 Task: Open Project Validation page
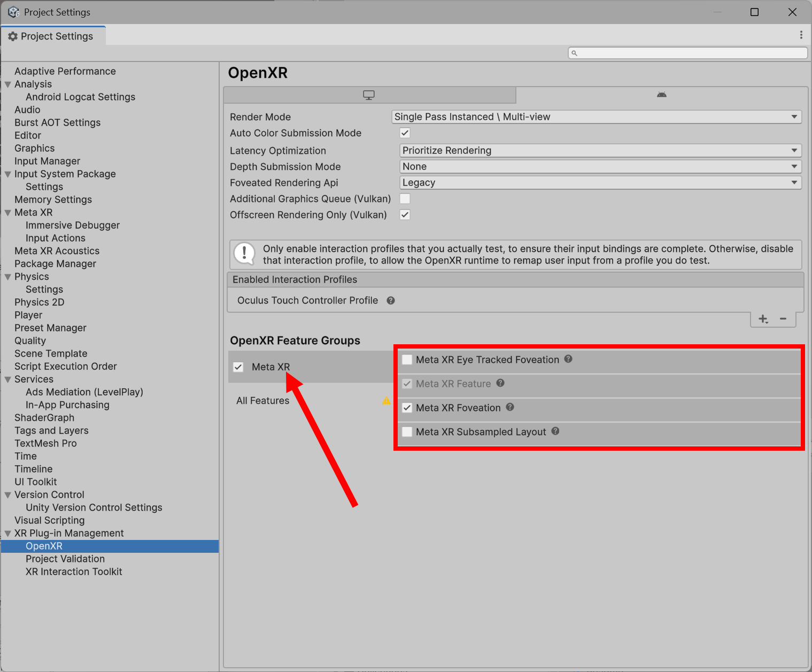pos(65,559)
